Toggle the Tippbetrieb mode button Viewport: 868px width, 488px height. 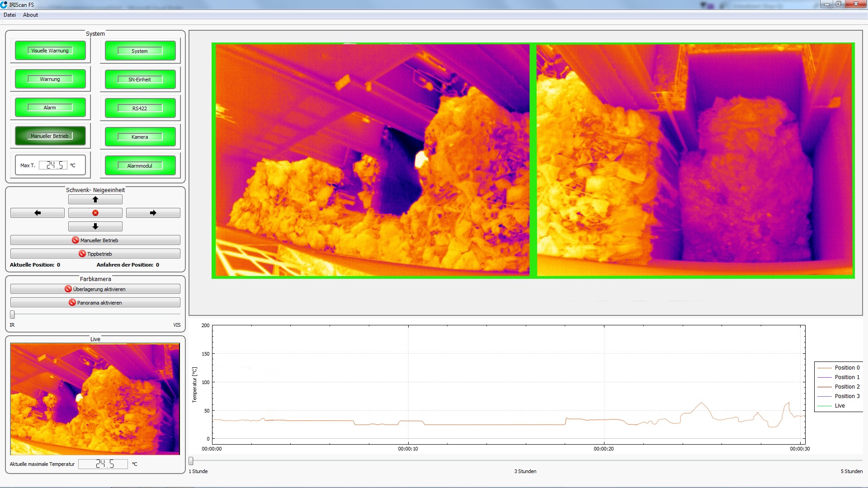[95, 254]
